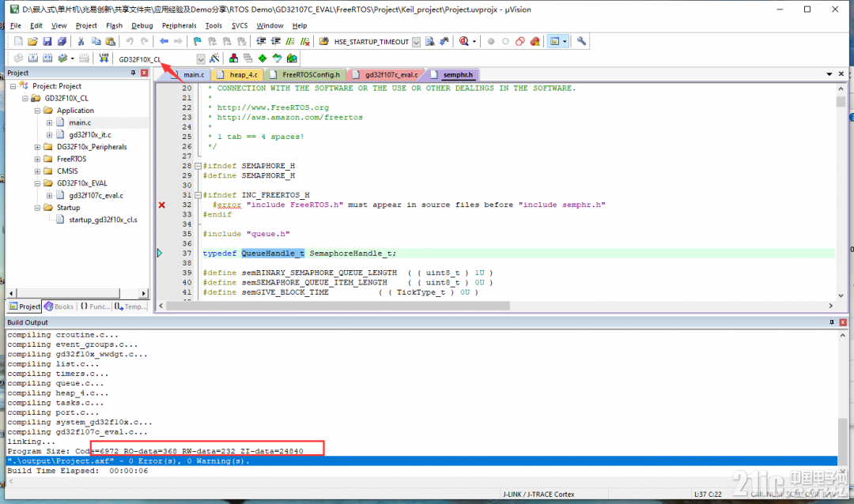The height and width of the screenshot is (504, 854).
Task: Switch to the Books tab in the Project panel
Action: (59, 307)
